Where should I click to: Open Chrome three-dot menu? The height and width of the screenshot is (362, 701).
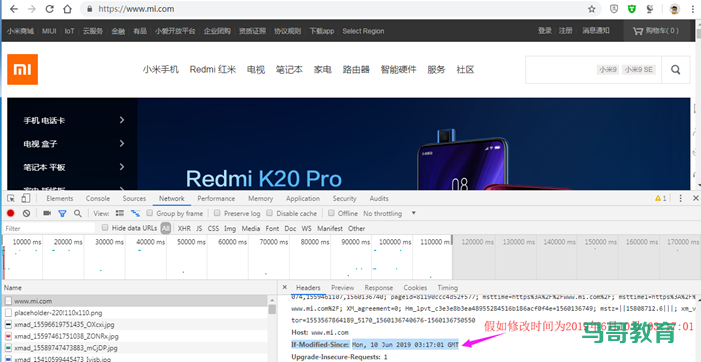[693, 9]
